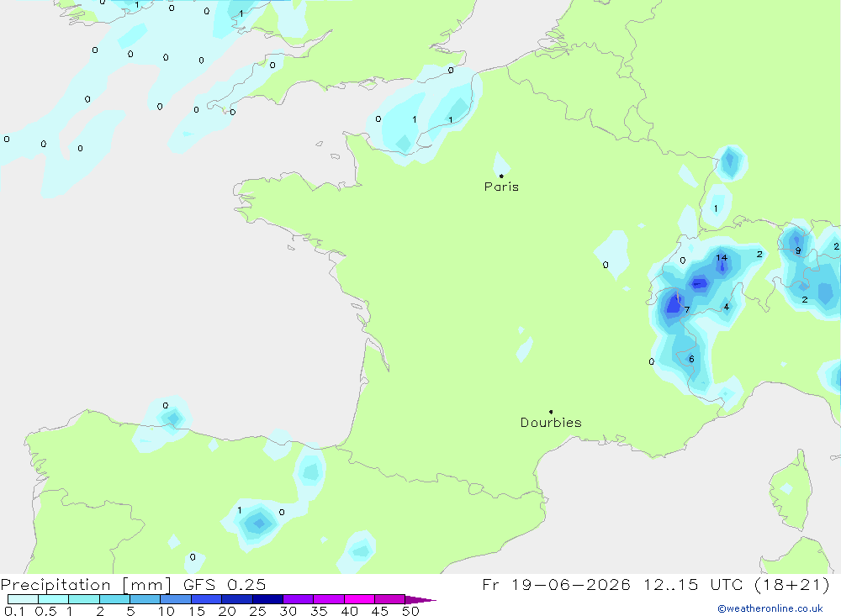Click the 'Precipitation [mm]' title text

[x=86, y=584]
